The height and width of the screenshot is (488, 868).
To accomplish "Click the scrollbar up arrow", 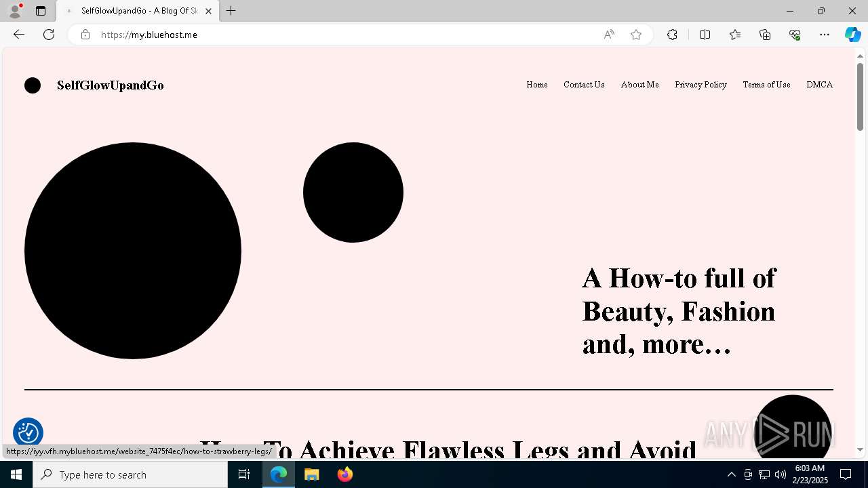I will tap(860, 56).
